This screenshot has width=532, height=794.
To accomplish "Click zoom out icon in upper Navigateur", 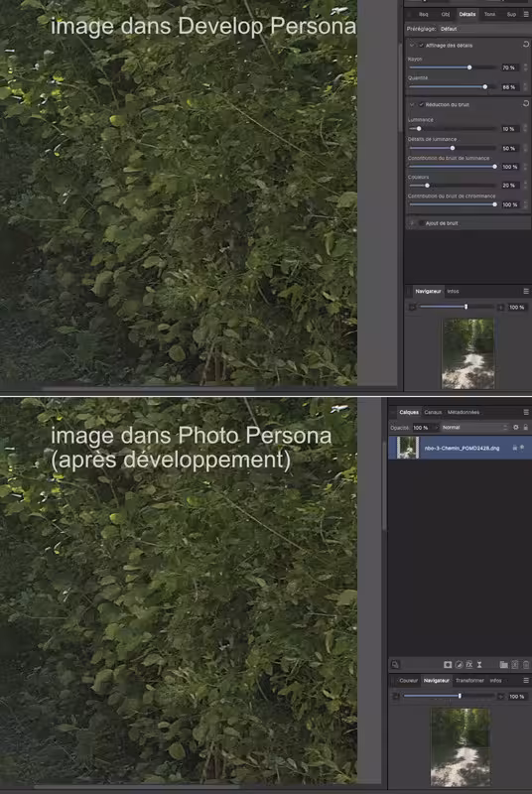I will pos(413,307).
